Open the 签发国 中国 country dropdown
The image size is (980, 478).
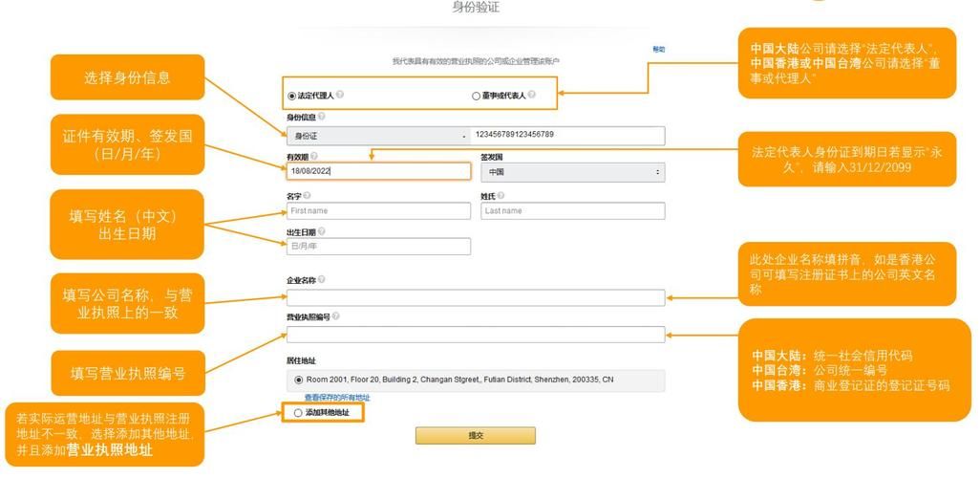pyautogui.click(x=572, y=172)
